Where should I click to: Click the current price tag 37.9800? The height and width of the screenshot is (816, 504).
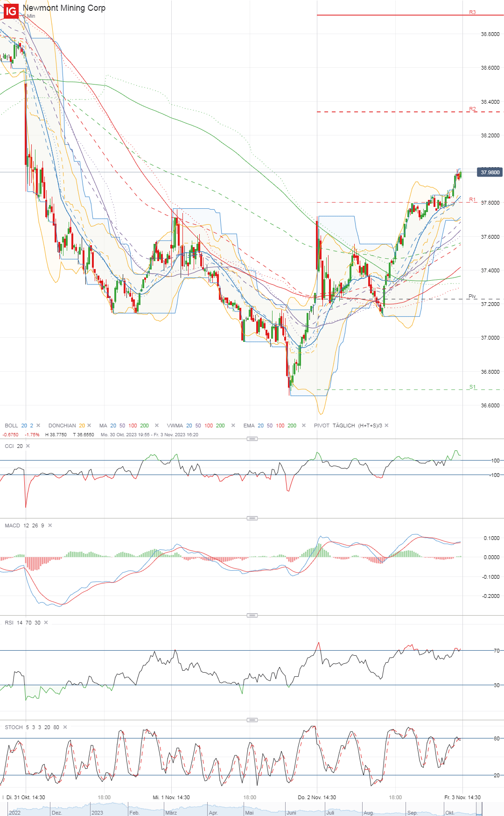click(x=490, y=172)
